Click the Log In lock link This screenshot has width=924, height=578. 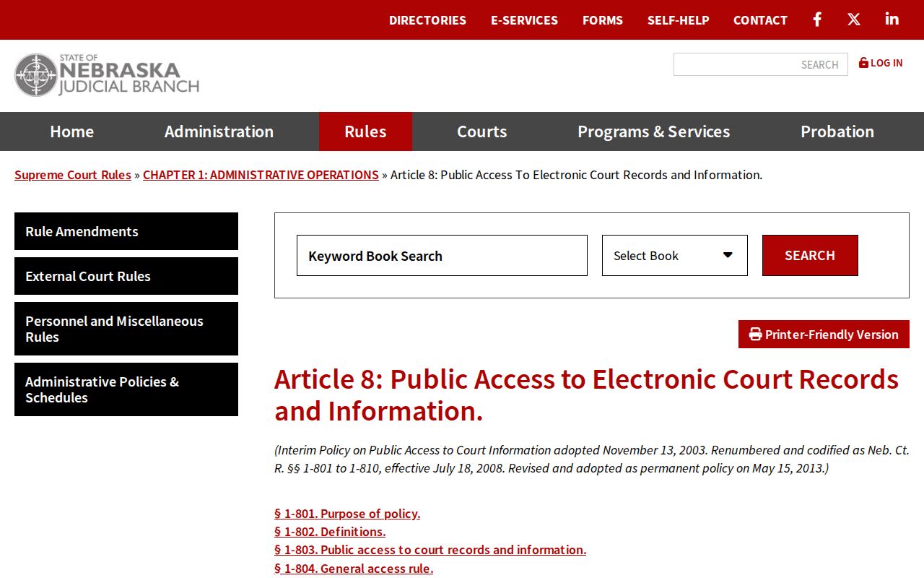(x=881, y=63)
